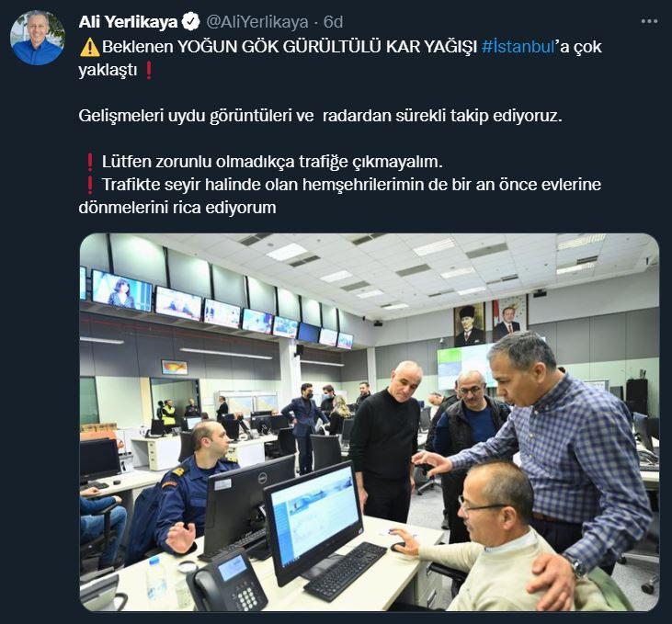Click the YOĞUN GÖK GÜRÜLTÜLÜ KAR YAĞIŞI text
This screenshot has height=624, width=672.
click(x=327, y=46)
